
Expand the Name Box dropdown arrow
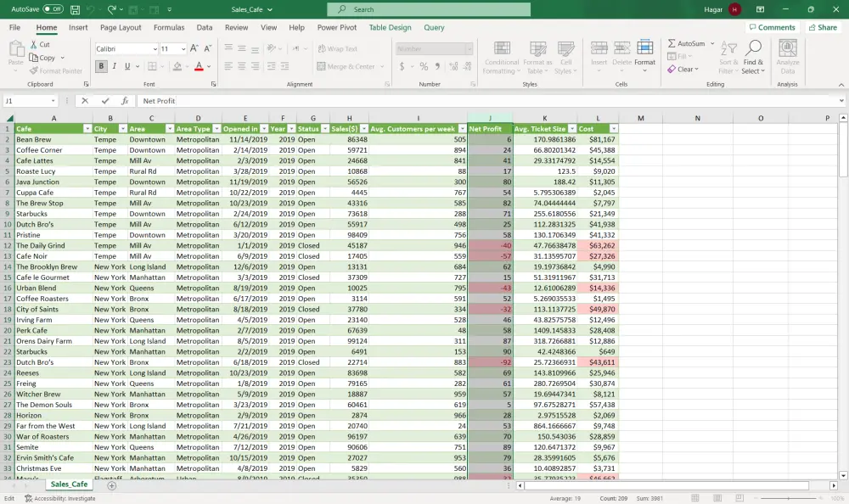(53, 101)
